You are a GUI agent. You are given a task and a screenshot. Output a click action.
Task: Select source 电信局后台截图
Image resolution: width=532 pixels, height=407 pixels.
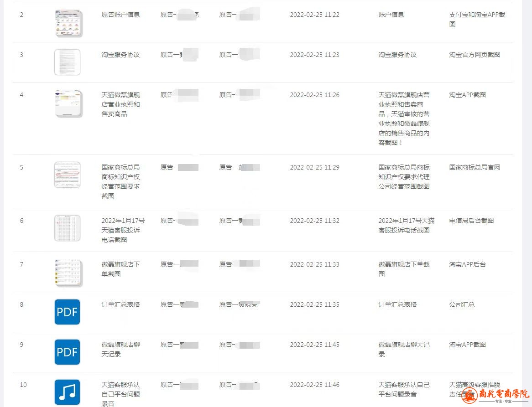(471, 221)
